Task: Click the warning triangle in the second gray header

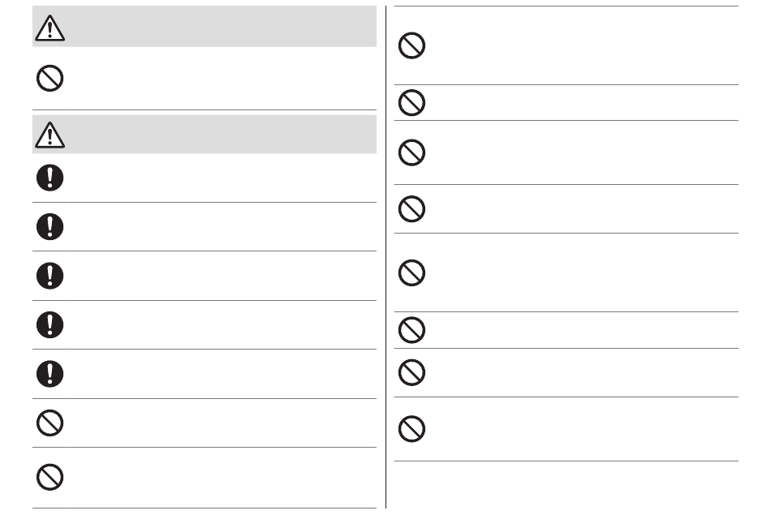Action: [x=50, y=135]
